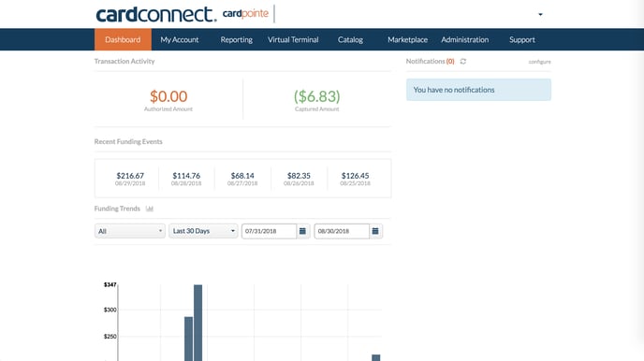This screenshot has height=361, width=644.
Task: Click the Funding Trends bar chart icon
Action: (x=150, y=209)
